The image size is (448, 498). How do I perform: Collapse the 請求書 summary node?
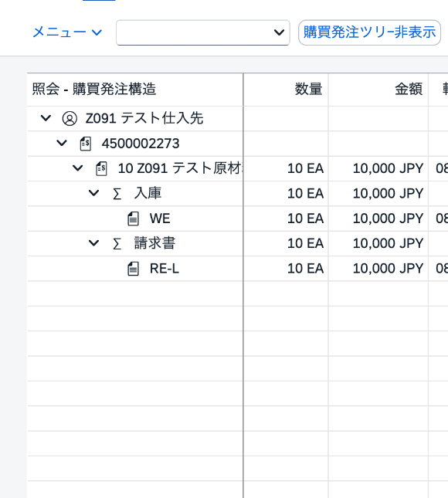click(x=93, y=243)
